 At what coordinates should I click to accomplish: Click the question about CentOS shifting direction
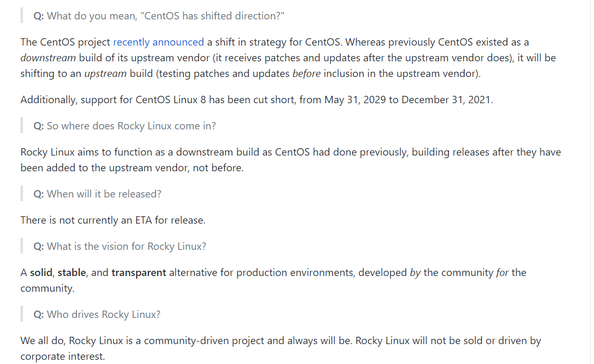[x=159, y=16]
